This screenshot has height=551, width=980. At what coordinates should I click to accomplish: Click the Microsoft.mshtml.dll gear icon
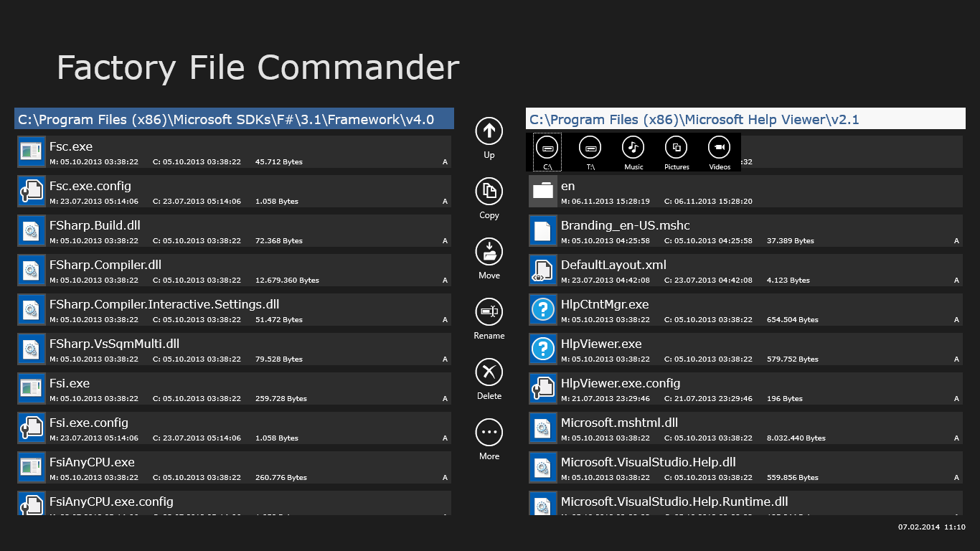pyautogui.click(x=543, y=428)
